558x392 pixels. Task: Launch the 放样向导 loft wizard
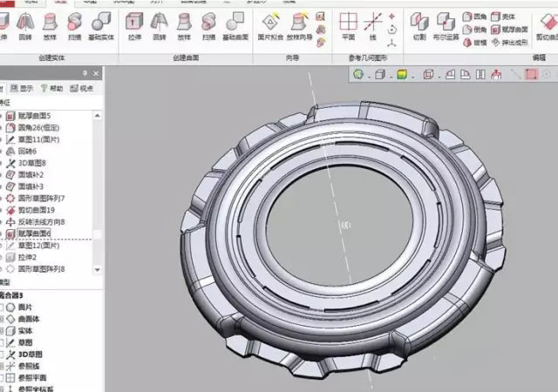[299, 24]
